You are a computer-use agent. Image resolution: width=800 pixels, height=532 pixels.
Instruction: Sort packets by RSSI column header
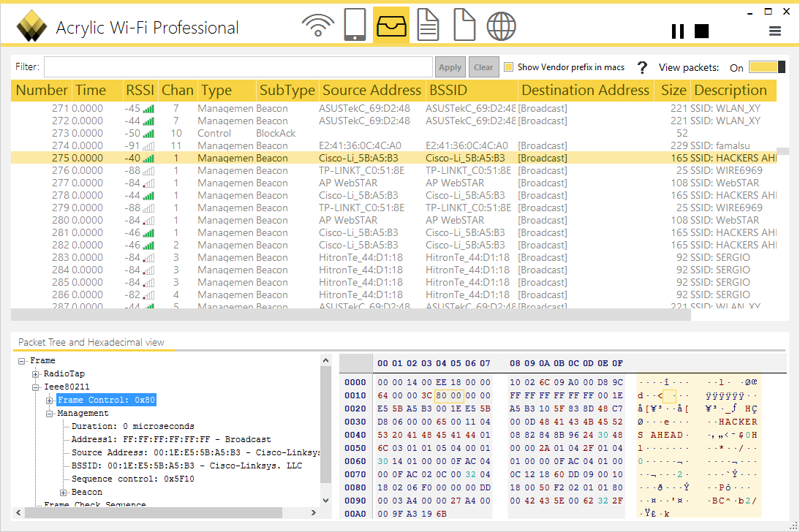pyautogui.click(x=140, y=91)
